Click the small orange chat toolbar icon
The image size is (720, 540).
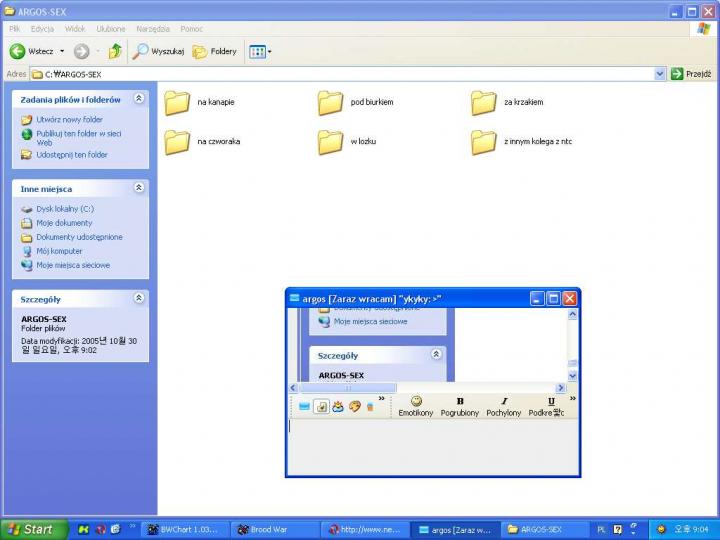(370, 407)
